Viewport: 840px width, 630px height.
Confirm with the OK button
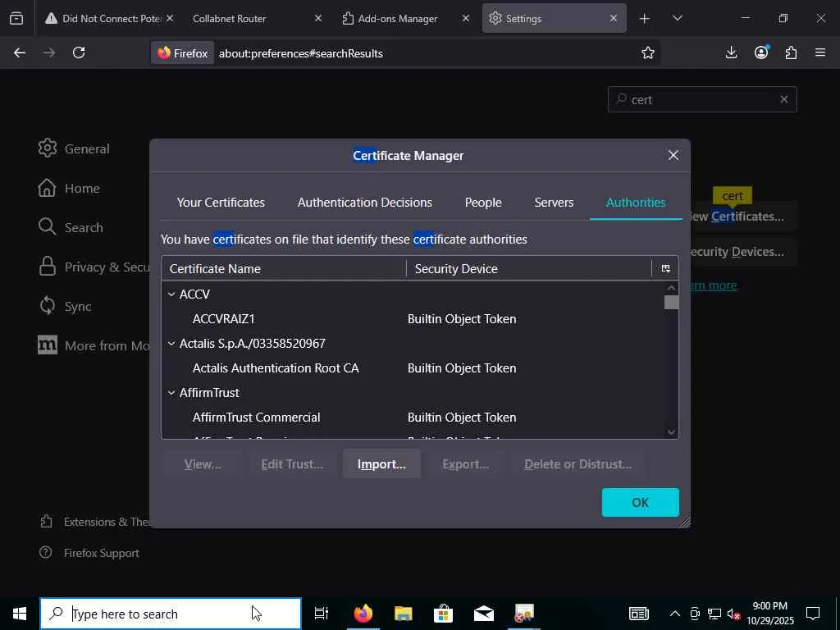coord(640,503)
